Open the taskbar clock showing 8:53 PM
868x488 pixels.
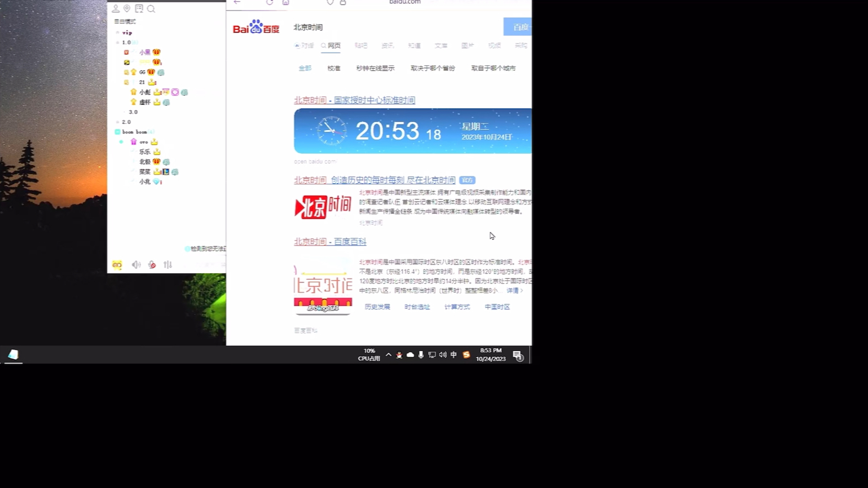click(x=490, y=355)
